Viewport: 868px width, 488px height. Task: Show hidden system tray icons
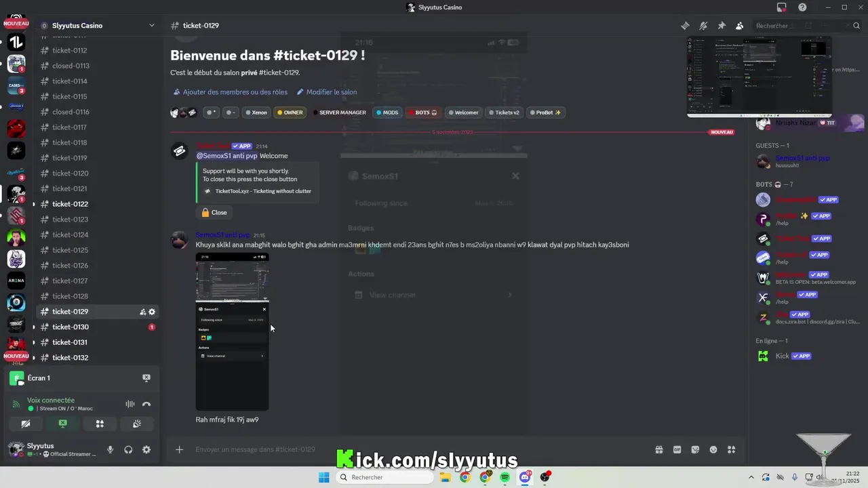tap(751, 477)
